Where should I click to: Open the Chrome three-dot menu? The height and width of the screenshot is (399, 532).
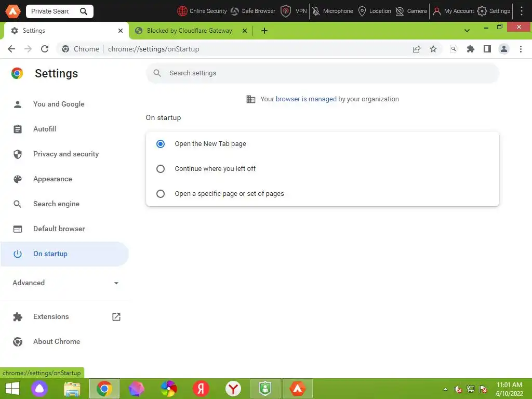[521, 49]
